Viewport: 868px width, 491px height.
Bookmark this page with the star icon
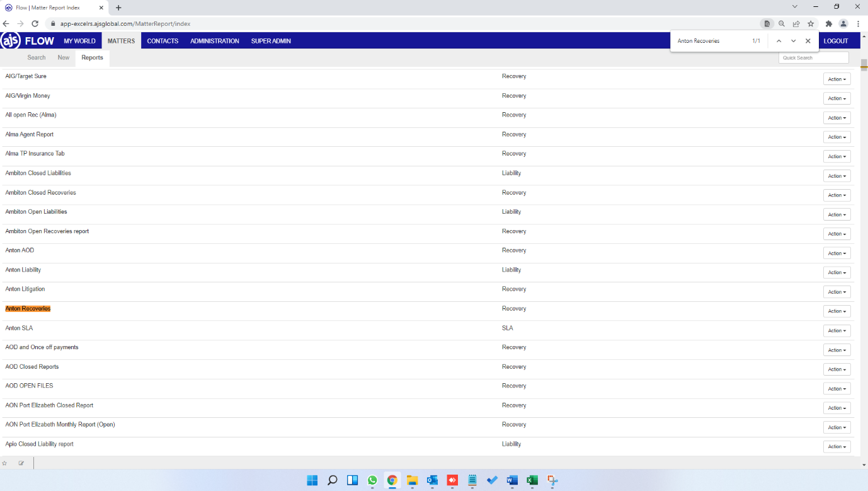811,23
